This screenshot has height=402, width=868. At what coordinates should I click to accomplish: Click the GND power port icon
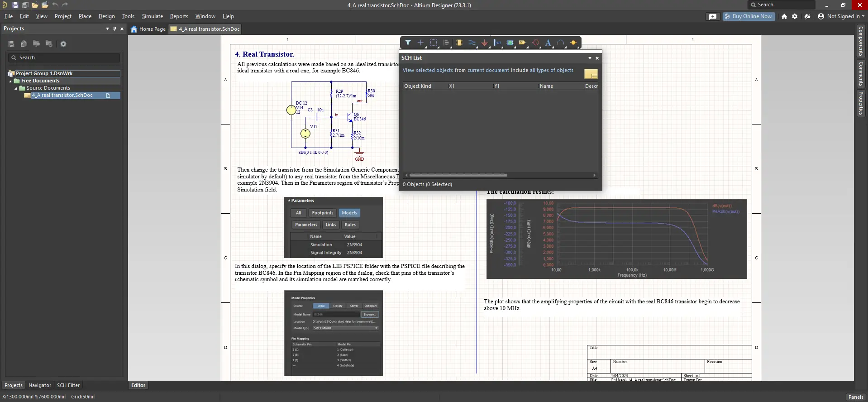[x=484, y=43]
